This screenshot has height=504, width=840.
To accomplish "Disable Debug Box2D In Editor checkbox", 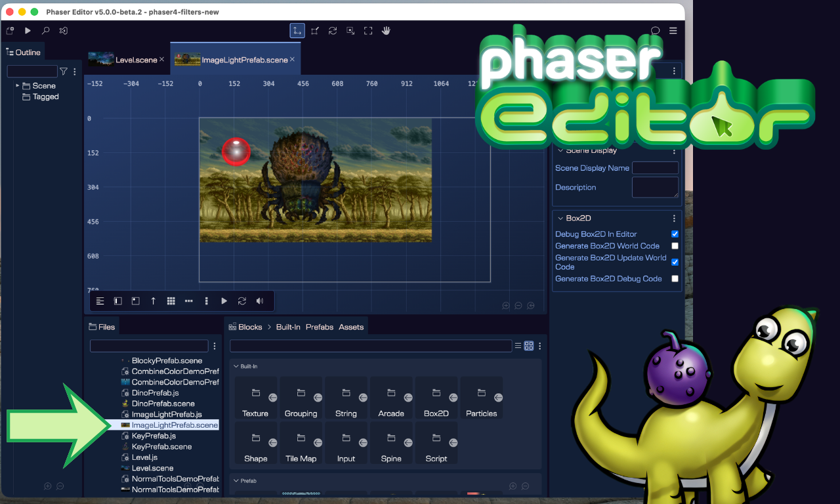I will coord(675,234).
